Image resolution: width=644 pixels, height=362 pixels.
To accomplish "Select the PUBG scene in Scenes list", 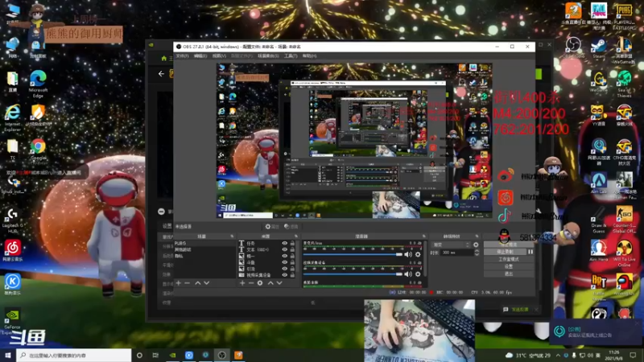I will [204, 244].
